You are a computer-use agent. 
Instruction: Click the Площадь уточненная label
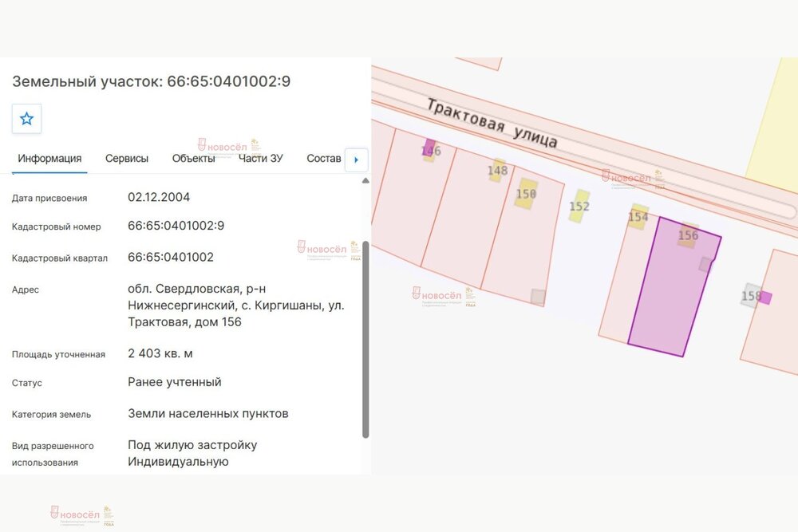pos(58,354)
